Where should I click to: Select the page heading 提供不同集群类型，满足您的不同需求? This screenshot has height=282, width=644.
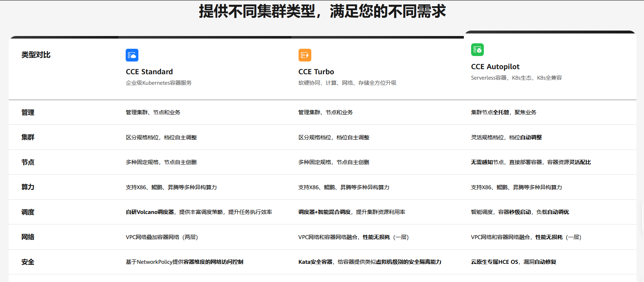tap(322, 11)
